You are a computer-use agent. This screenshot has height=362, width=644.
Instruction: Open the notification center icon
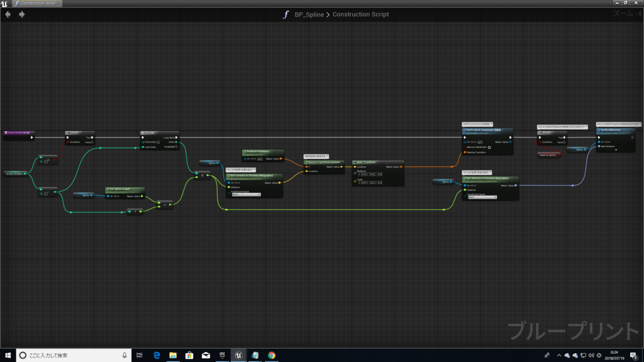pyautogui.click(x=633, y=356)
